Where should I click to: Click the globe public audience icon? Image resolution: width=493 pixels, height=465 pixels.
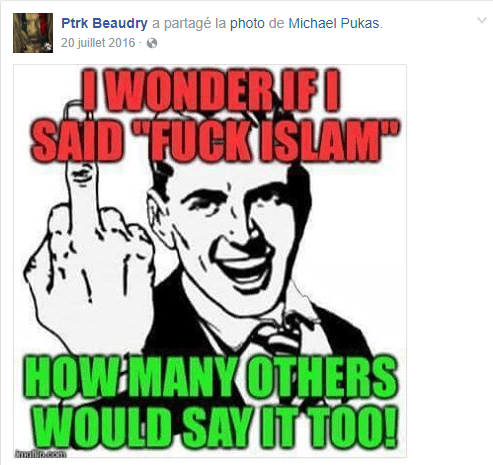click(152, 43)
